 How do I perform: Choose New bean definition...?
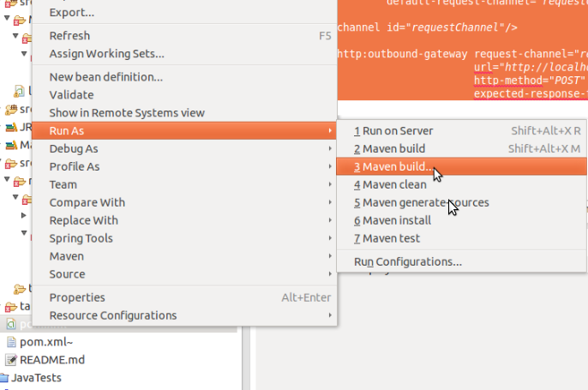(x=184, y=77)
